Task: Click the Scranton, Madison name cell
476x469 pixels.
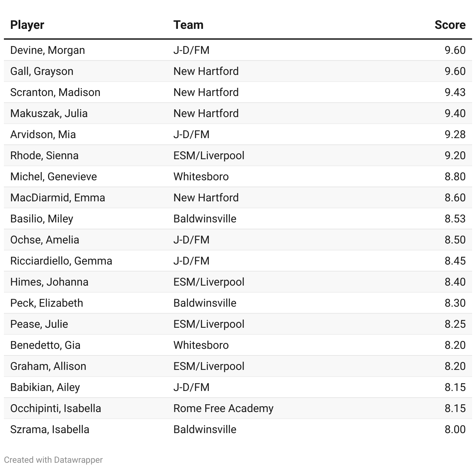Action: coord(55,92)
